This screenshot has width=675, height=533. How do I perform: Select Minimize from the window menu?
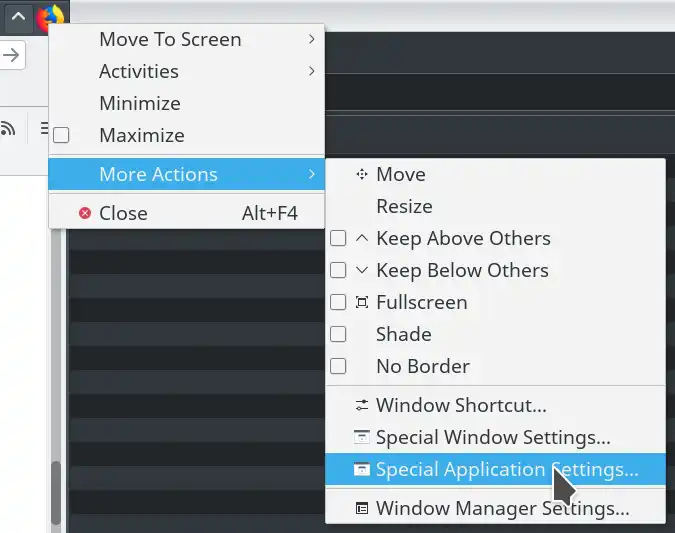pos(139,103)
